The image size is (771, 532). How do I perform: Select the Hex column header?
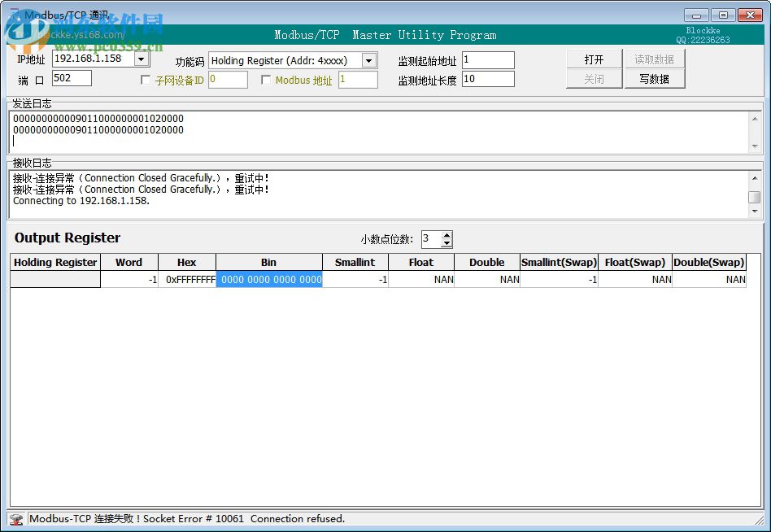click(x=186, y=262)
